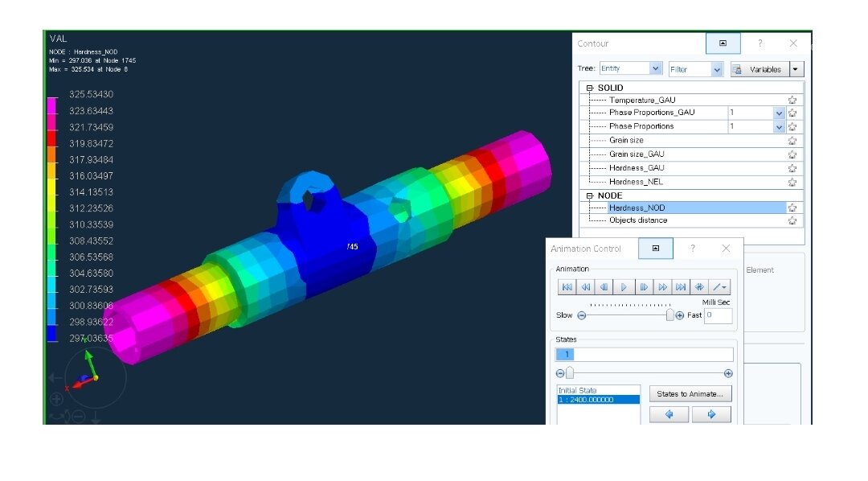Click the dark blue legend swatch
This screenshot has height=481, width=868.
tap(52, 334)
